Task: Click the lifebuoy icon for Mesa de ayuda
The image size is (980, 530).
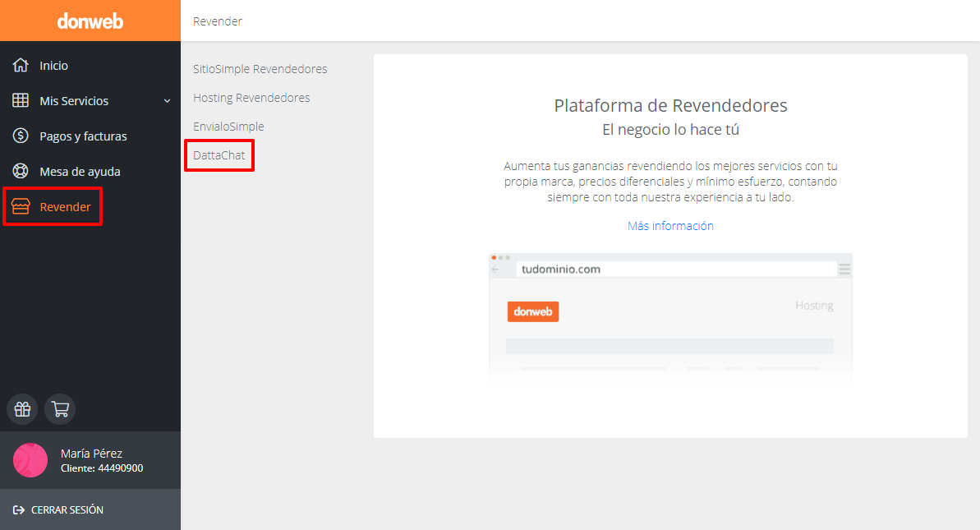Action: click(x=21, y=171)
